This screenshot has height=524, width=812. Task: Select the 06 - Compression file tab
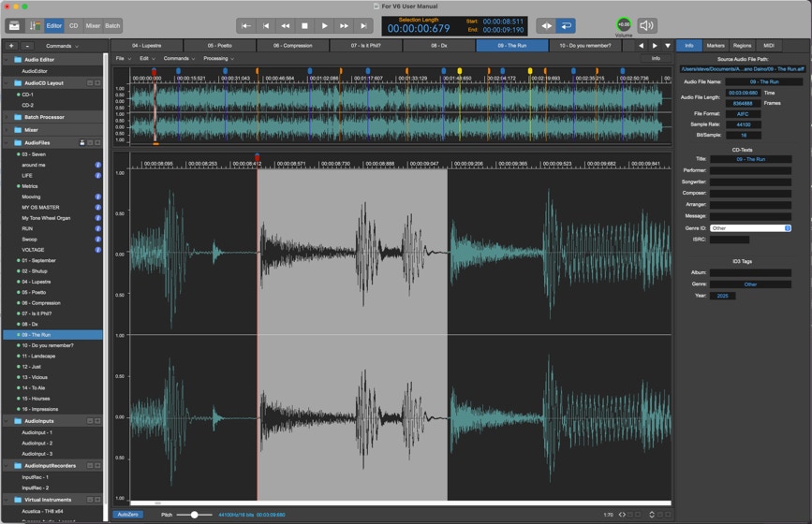pos(293,45)
